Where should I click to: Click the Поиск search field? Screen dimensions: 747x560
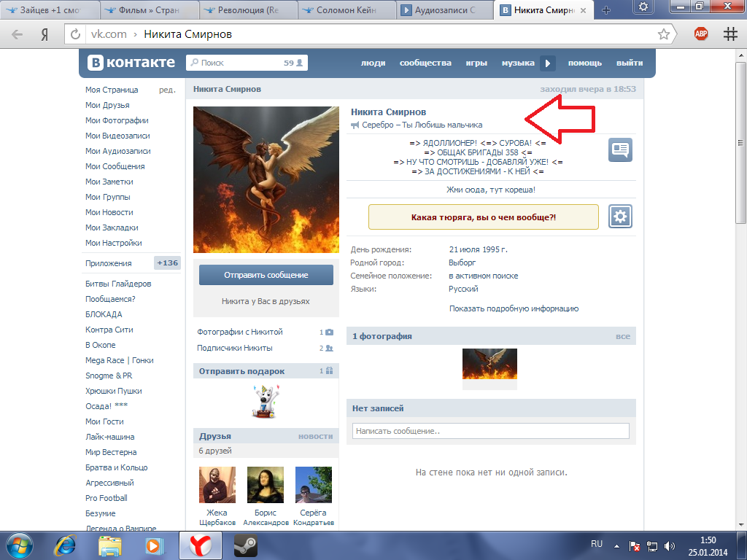[247, 63]
